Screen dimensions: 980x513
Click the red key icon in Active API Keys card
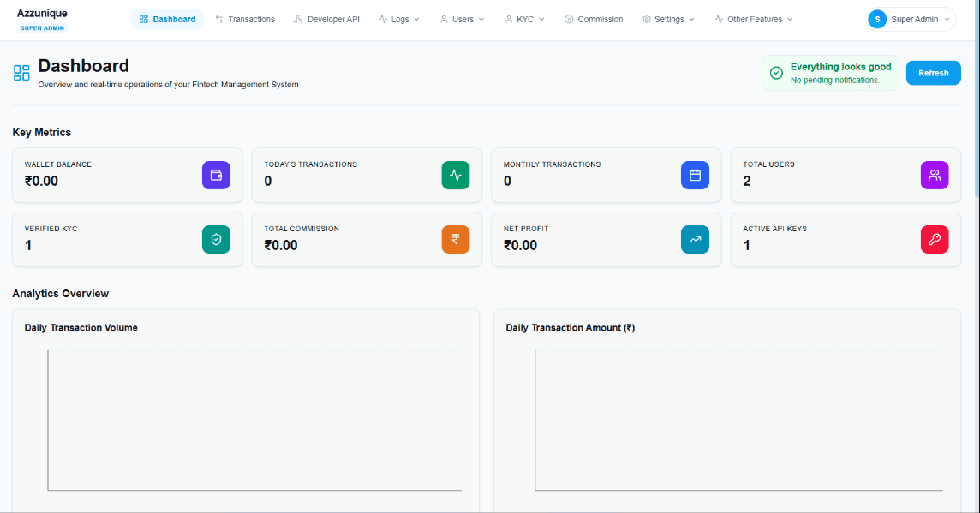pos(935,239)
